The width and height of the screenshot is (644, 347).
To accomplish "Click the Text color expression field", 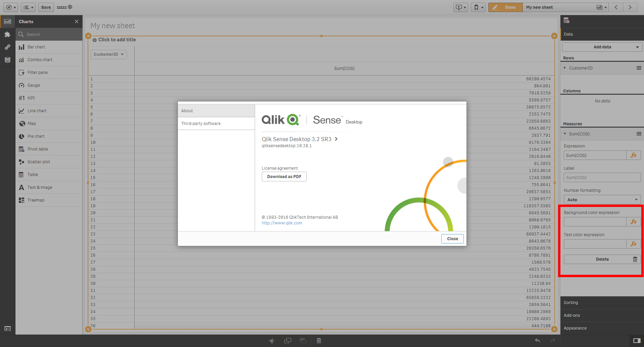I will pyautogui.click(x=595, y=244).
